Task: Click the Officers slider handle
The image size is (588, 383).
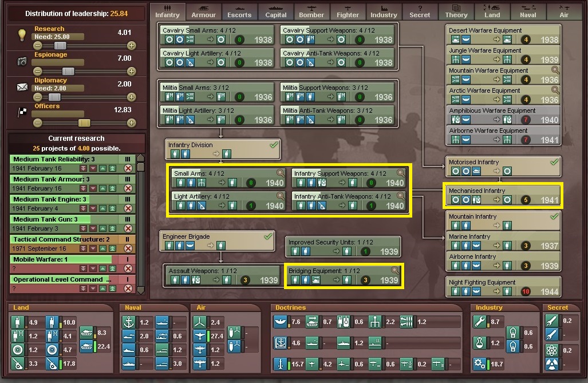Action: click(84, 123)
